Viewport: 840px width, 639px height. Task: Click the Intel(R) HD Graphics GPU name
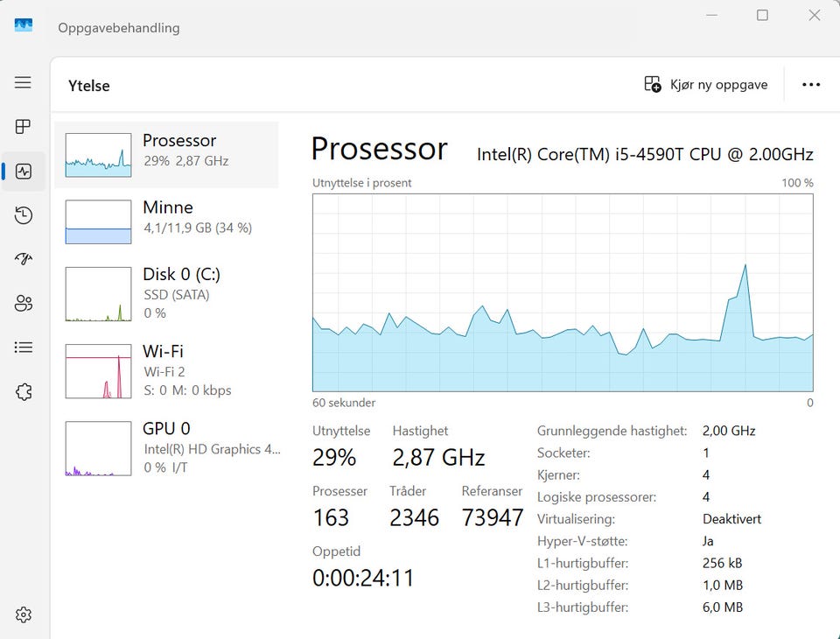[212, 449]
